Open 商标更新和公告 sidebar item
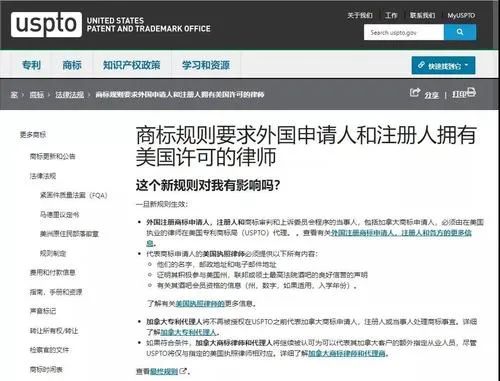Screen dimensions: 500x381 point(53,156)
